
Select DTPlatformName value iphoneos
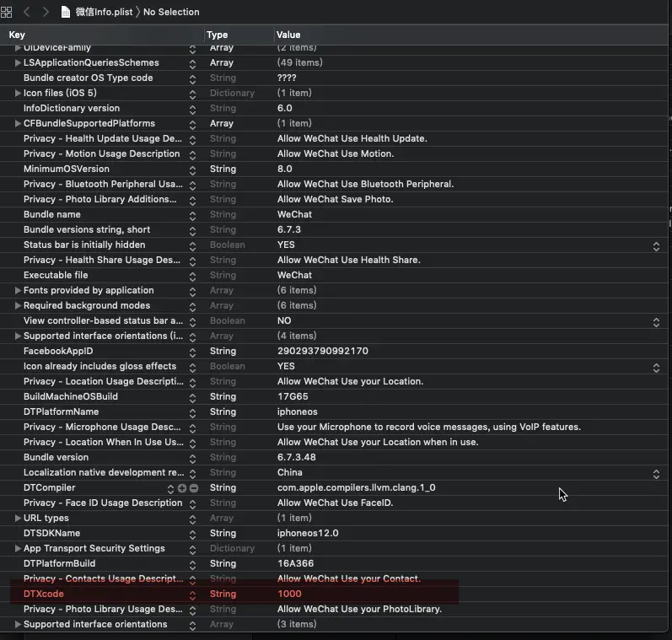tap(298, 412)
